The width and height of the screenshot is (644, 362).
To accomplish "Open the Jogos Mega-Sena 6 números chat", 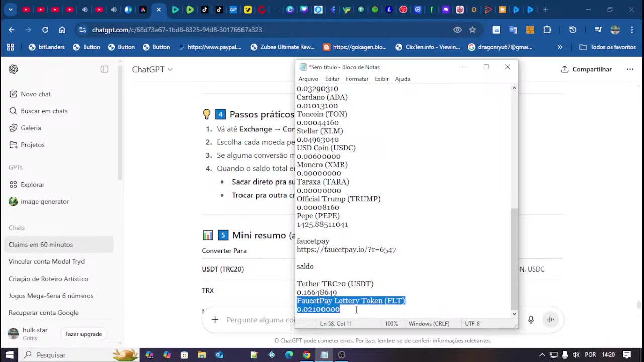I will click(x=51, y=296).
